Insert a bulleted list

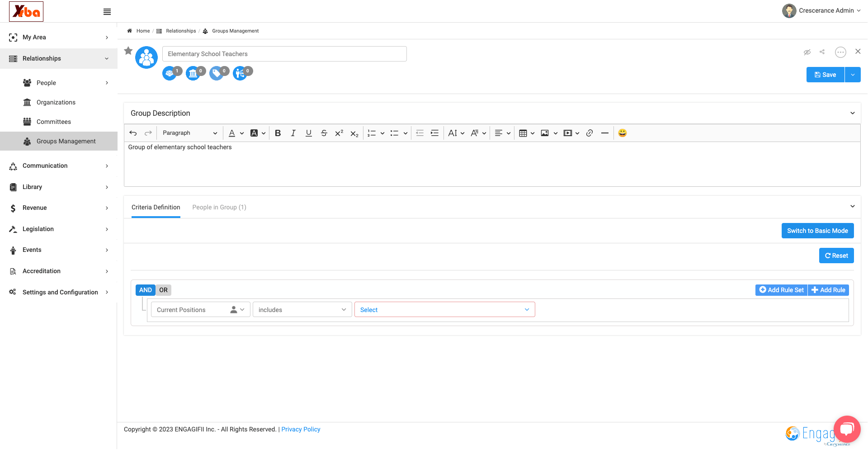(x=395, y=133)
